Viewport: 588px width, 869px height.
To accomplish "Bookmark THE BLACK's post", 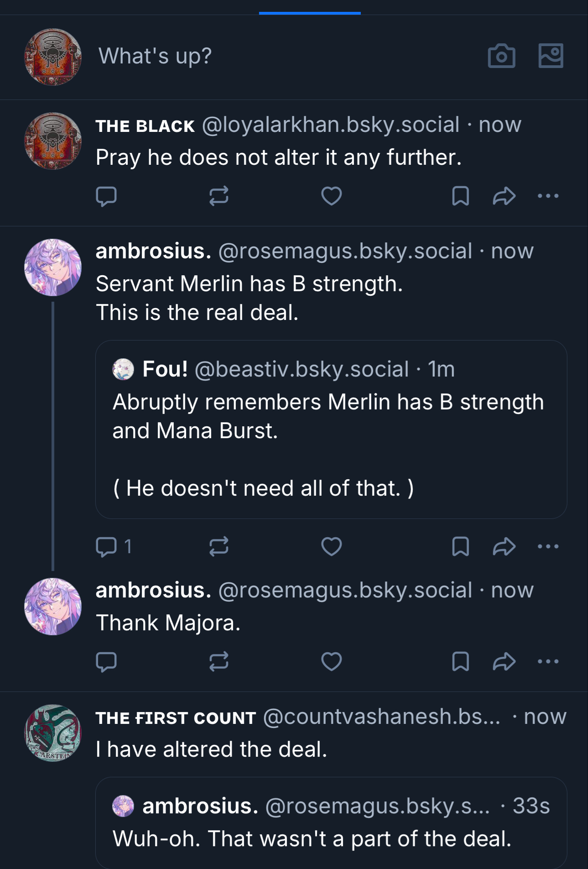I will (x=460, y=196).
